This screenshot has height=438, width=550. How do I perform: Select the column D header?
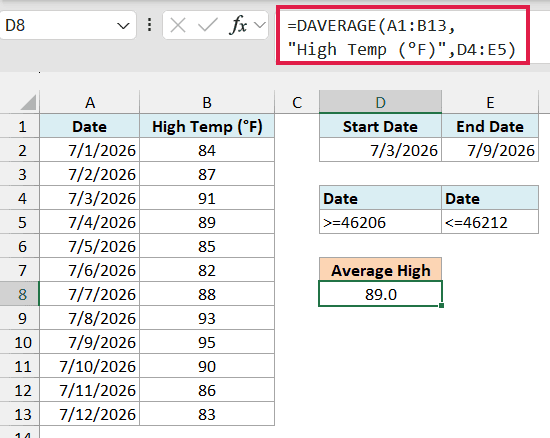[x=380, y=102]
